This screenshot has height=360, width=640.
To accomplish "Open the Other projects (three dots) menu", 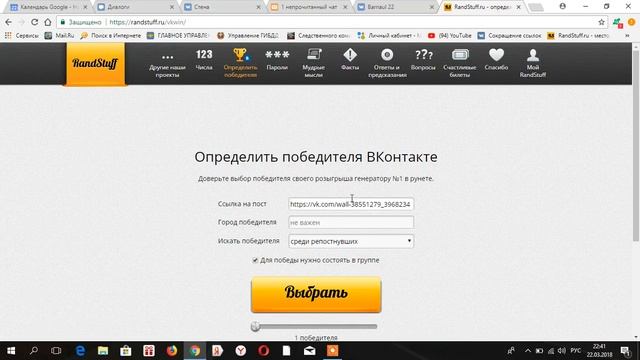I will (167, 63).
